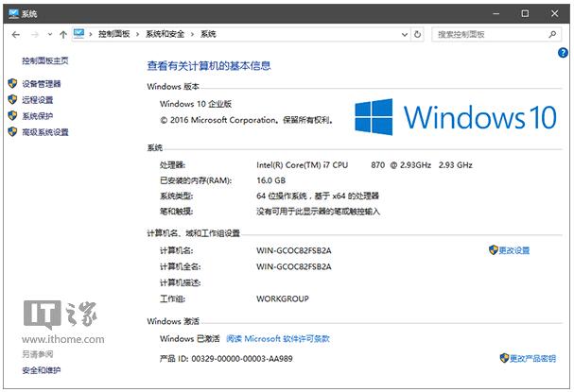Image resolution: width=574 pixels, height=392 pixels.
Task: Open the recent locations dropdown arrow
Action: click(x=48, y=34)
